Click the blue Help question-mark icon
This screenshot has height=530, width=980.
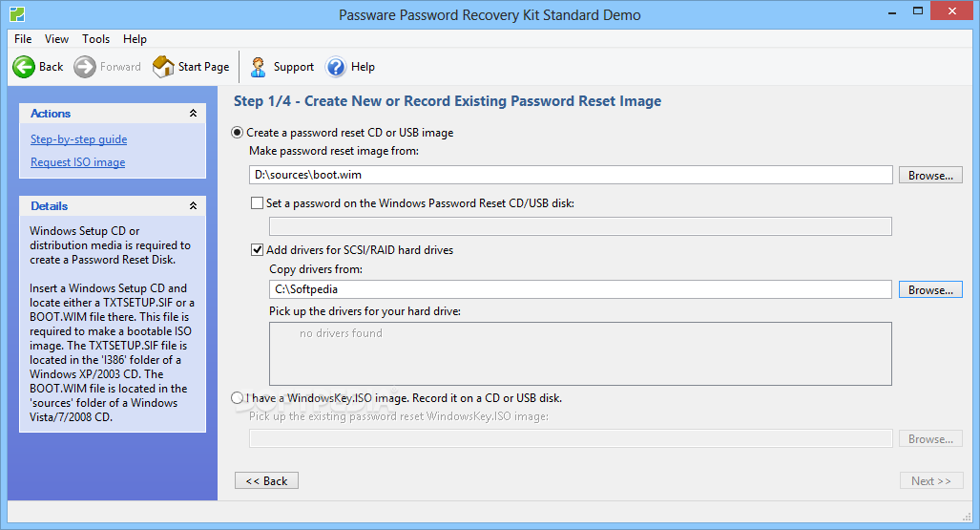click(336, 67)
